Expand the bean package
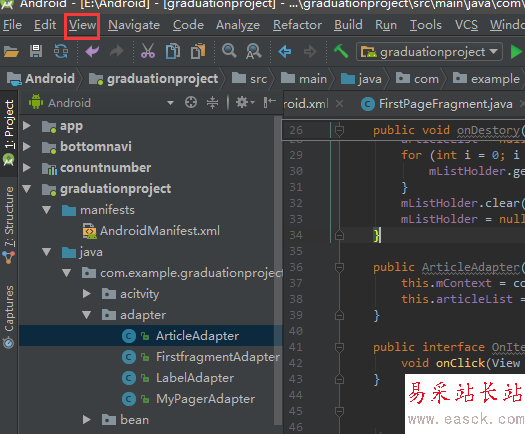 (87, 420)
